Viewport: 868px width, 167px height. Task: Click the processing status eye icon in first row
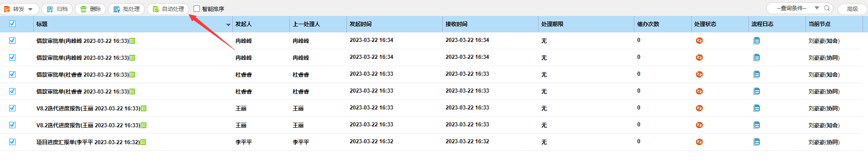coord(699,41)
